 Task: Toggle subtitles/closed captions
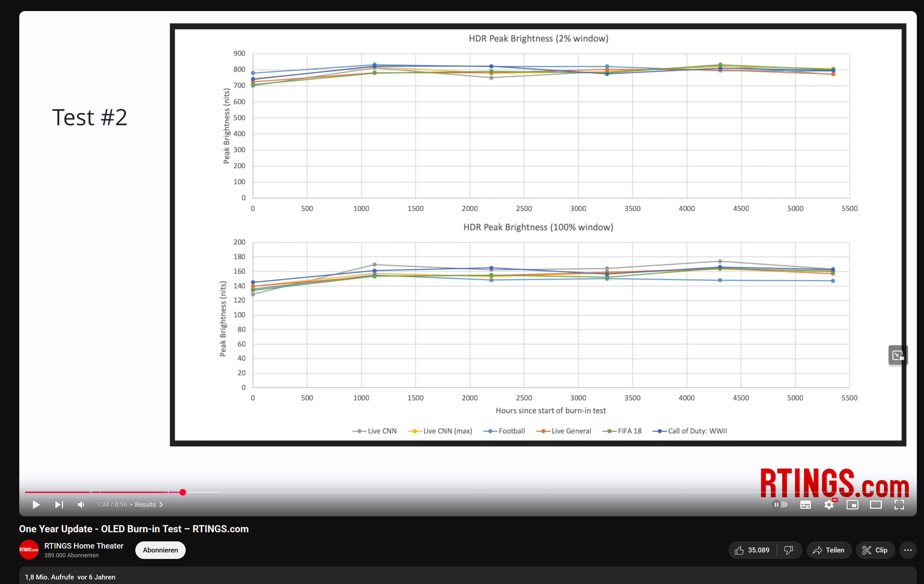805,505
